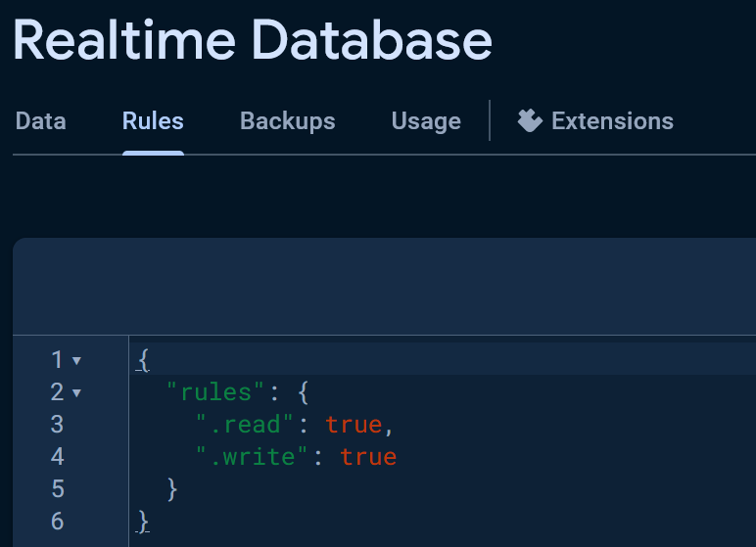Click the "rules" key in the editor
This screenshot has height=547, width=756.
pyautogui.click(x=215, y=391)
